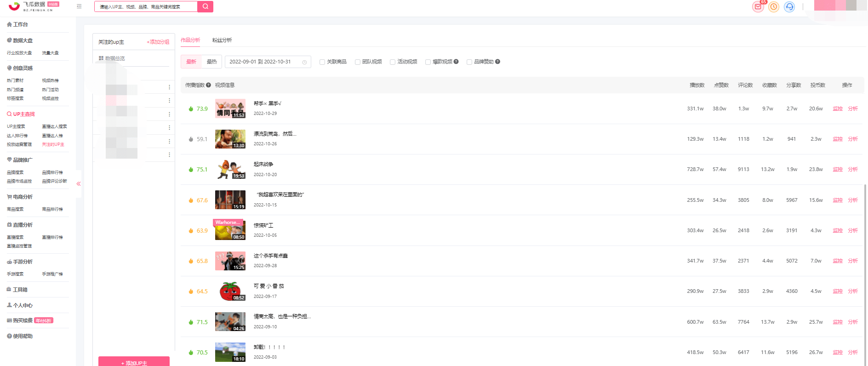868x366 pixels.
Task: Click the + 添加UP主 button
Action: point(134,361)
